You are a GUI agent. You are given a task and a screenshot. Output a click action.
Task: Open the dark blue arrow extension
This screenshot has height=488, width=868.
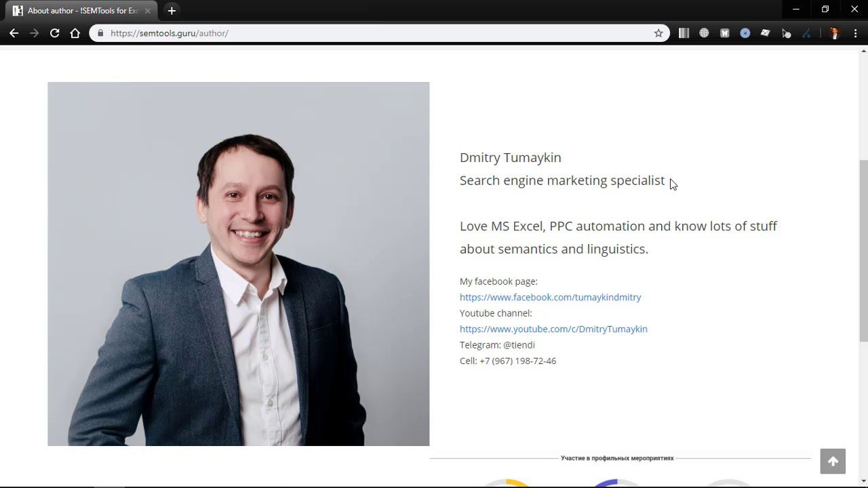[x=806, y=33]
